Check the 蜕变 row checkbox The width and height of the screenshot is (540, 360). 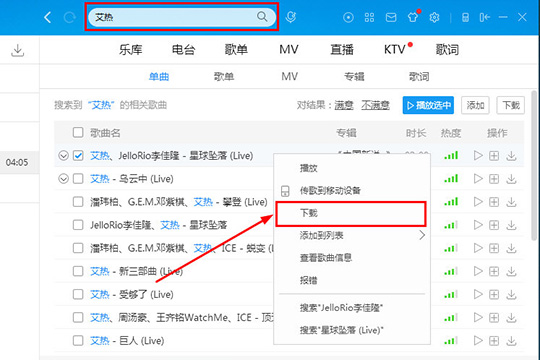click(78, 248)
